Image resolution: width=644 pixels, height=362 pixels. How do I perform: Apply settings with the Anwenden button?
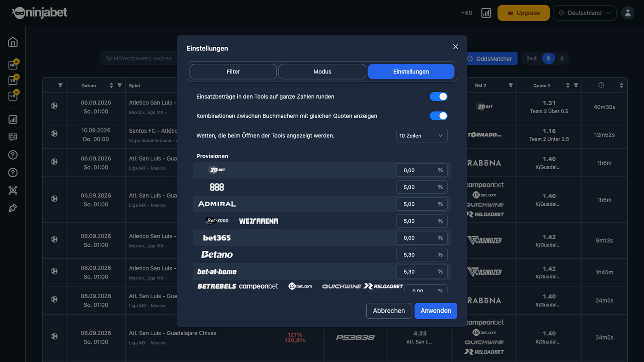coord(436,311)
